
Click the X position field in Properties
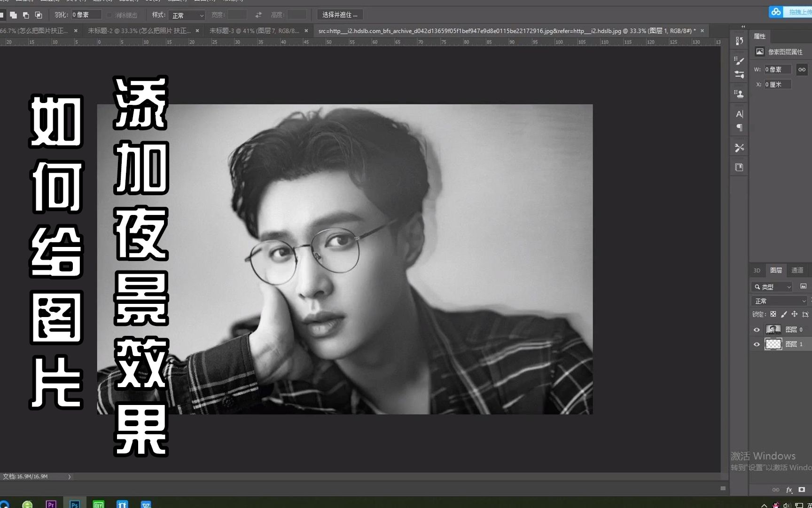coord(778,84)
